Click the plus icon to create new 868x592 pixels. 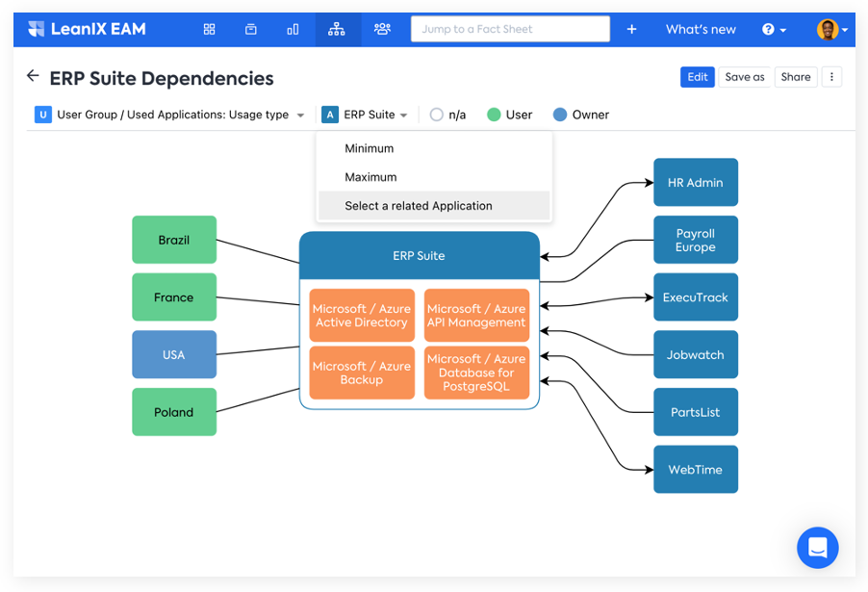[631, 29]
